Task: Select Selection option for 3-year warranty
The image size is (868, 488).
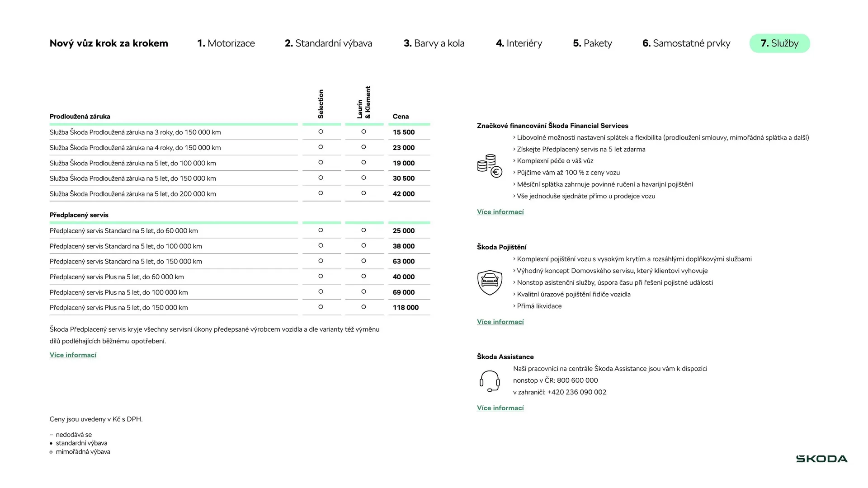Action: coord(321,132)
